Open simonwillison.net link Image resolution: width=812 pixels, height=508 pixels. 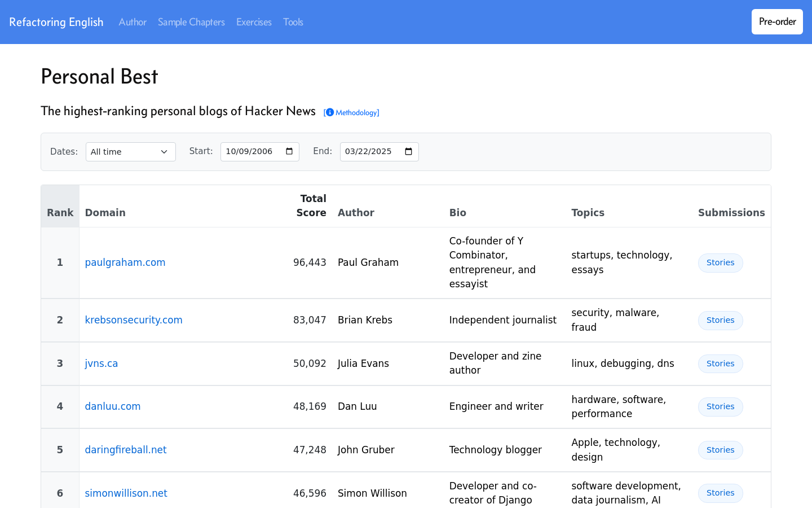pyautogui.click(x=126, y=493)
